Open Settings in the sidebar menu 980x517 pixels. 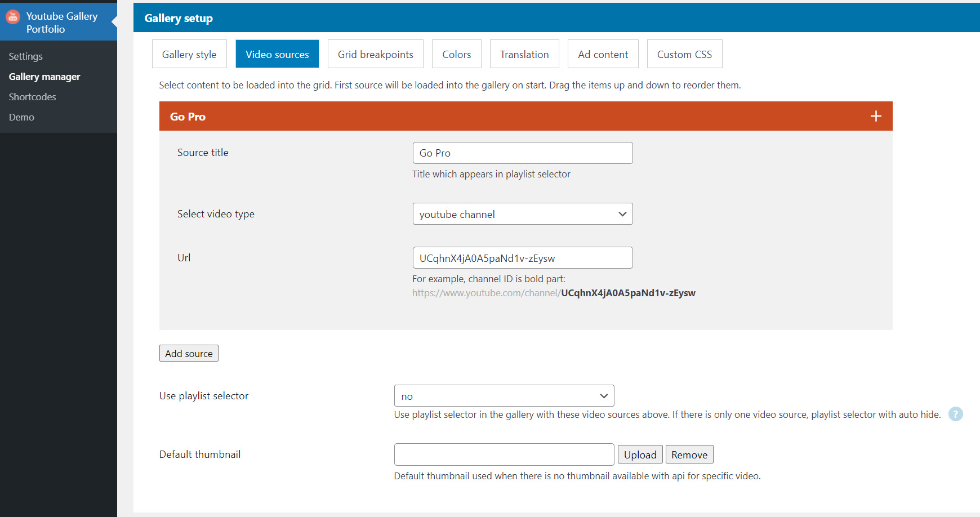coord(26,56)
